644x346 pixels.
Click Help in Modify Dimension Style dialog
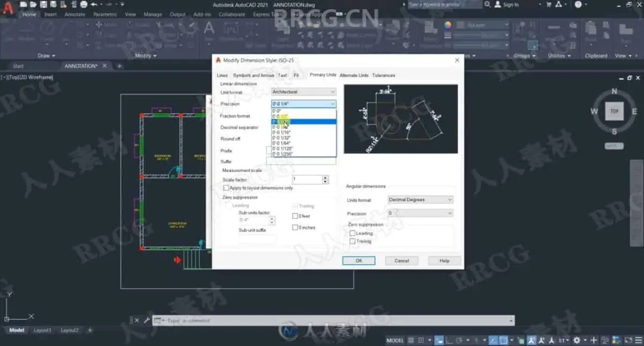(444, 261)
